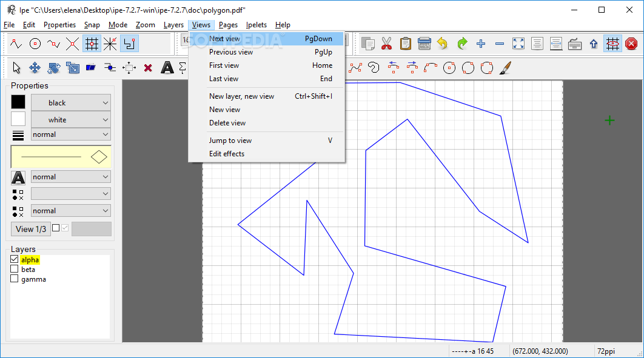Select Jump to view entry

point(266,141)
